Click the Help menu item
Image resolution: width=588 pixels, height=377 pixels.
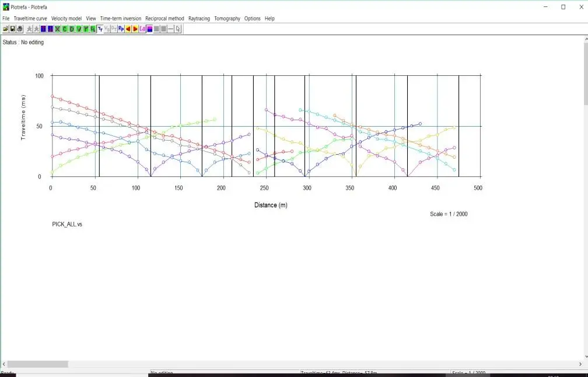(269, 19)
